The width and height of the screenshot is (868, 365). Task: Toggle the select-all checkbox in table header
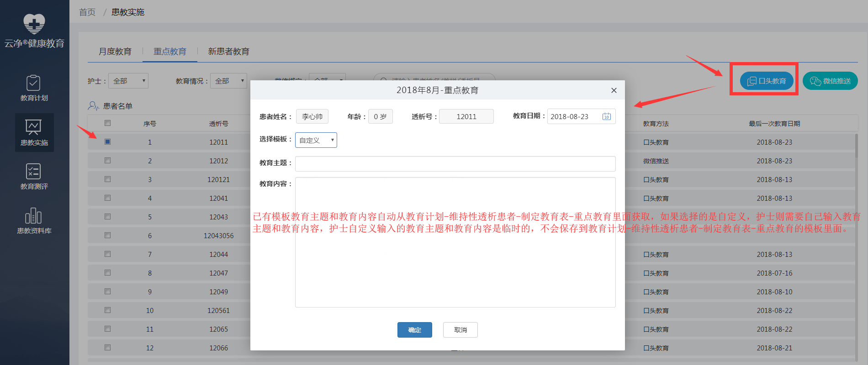tap(108, 123)
